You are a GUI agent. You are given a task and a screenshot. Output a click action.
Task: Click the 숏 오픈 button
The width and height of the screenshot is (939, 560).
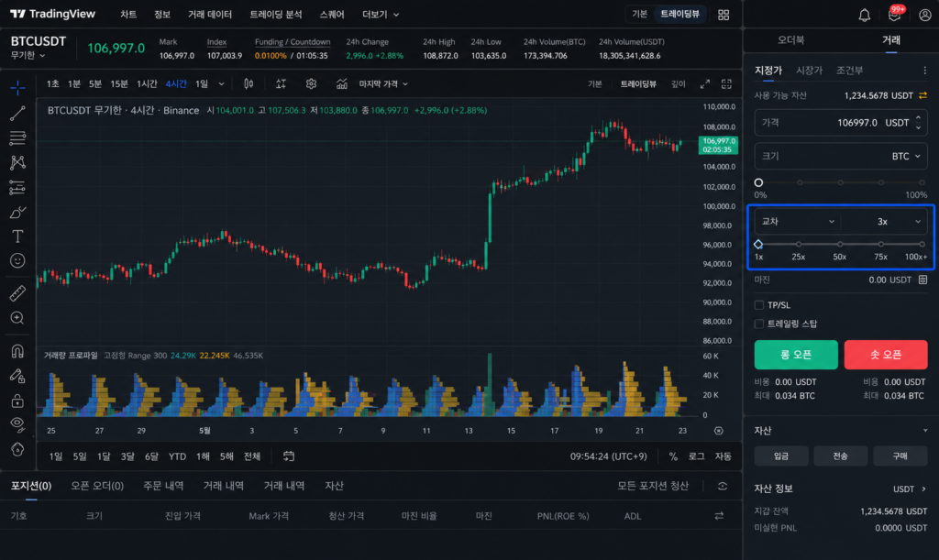886,355
